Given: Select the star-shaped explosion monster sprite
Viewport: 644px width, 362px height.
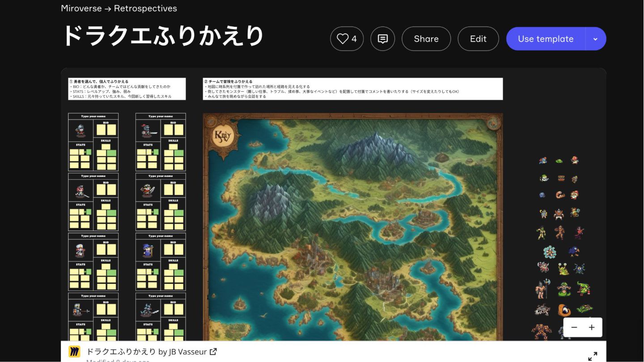Looking at the screenshot, I should [550, 252].
